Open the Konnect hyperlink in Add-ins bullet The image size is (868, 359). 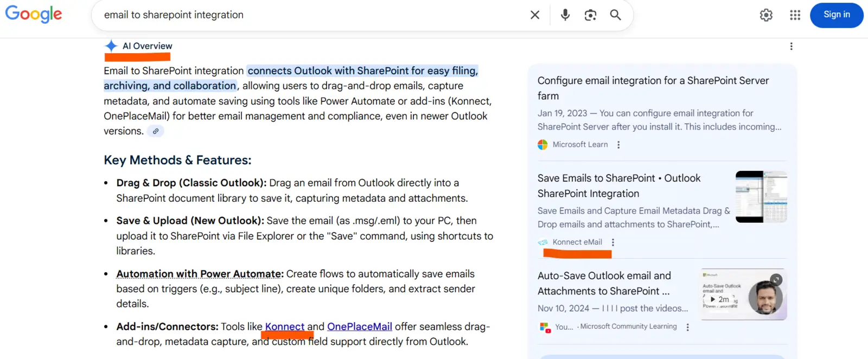(x=285, y=326)
